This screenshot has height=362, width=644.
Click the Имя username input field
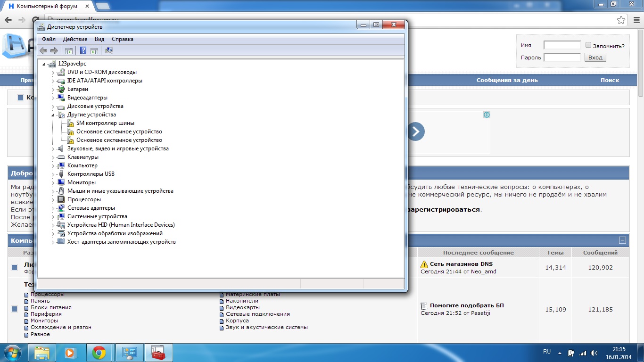click(562, 45)
